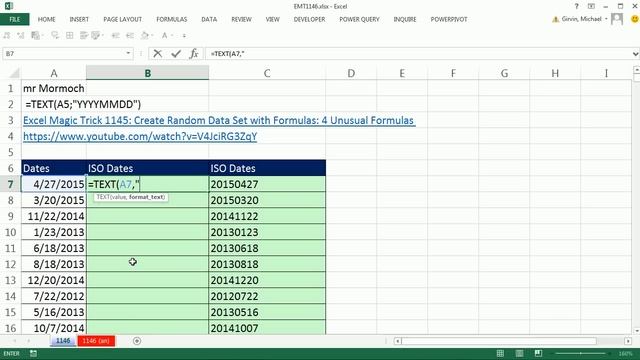640x360 pixels.
Task: Click the macro recording icon in status bar
Action: pyautogui.click(x=33, y=353)
